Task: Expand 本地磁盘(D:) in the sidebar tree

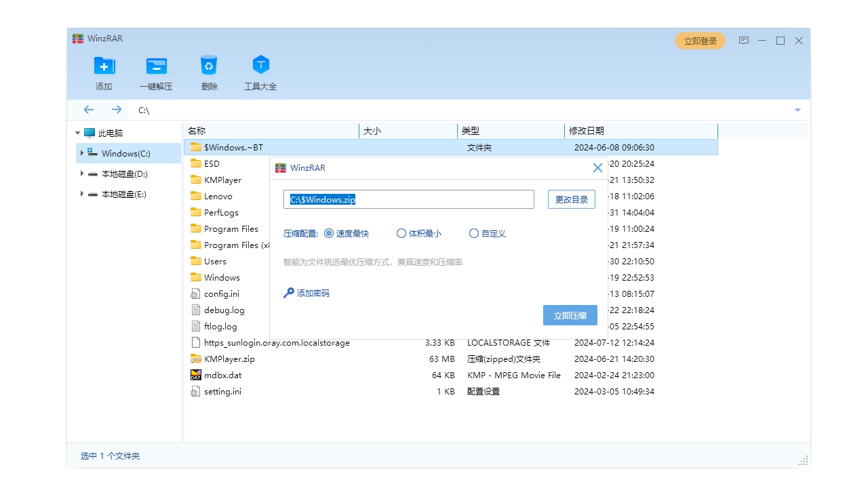Action: coord(81,174)
